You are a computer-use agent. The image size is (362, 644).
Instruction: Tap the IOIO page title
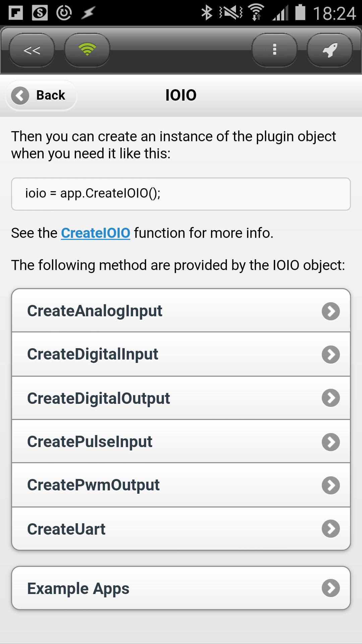point(181,95)
